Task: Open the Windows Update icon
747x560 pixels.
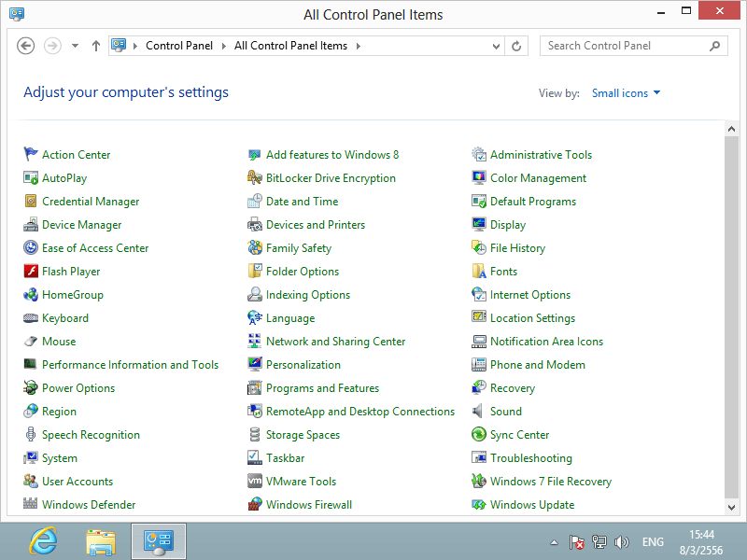Action: tap(479, 504)
